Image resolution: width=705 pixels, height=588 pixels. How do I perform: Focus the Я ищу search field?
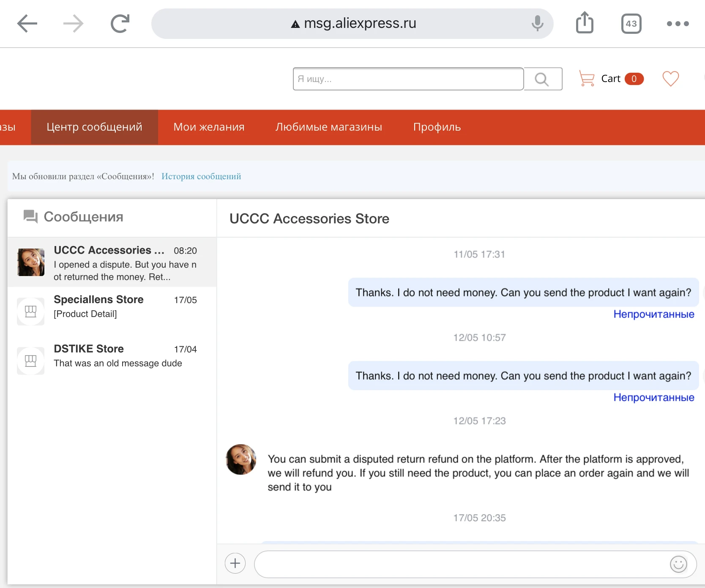coord(408,79)
